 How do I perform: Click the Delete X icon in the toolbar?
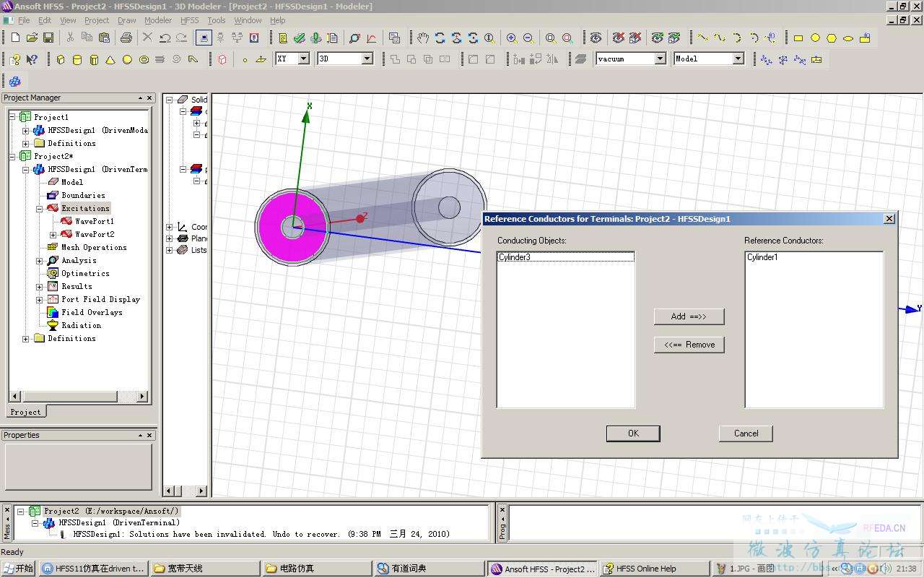click(x=147, y=38)
